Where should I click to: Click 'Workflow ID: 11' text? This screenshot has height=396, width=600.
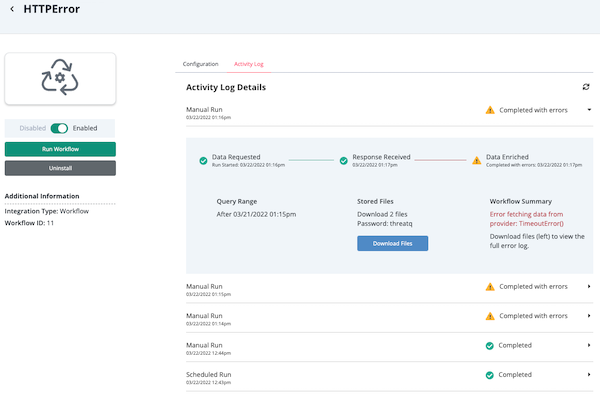coord(29,223)
